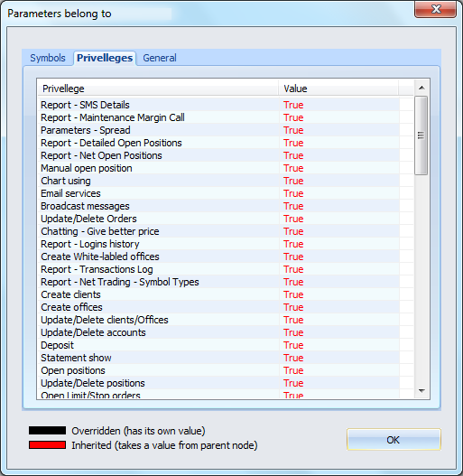This screenshot has height=476, width=463.
Task: Select 'Create offices' row
Action: click(x=218, y=307)
